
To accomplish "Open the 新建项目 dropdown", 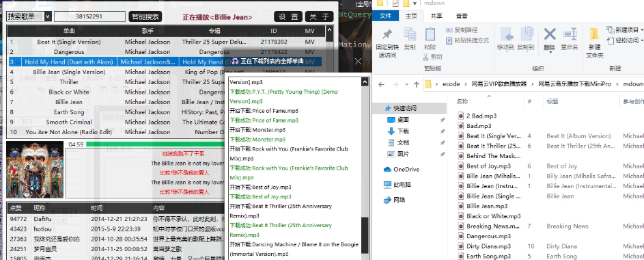I will click(x=624, y=29).
